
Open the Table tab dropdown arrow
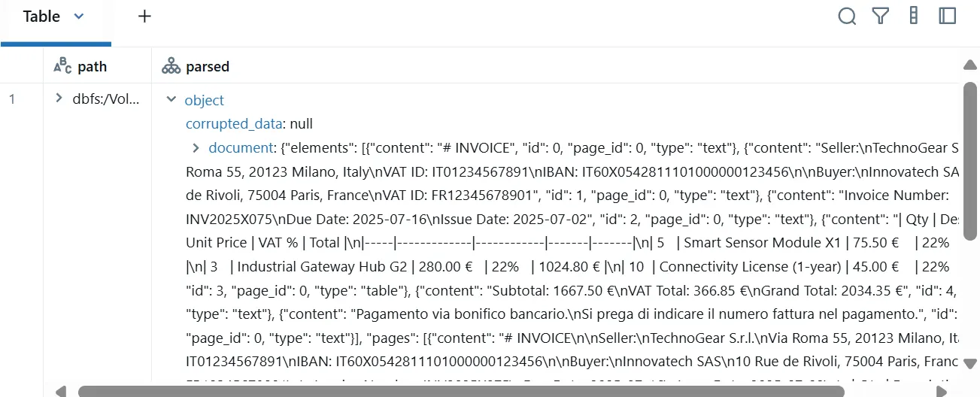point(78,17)
